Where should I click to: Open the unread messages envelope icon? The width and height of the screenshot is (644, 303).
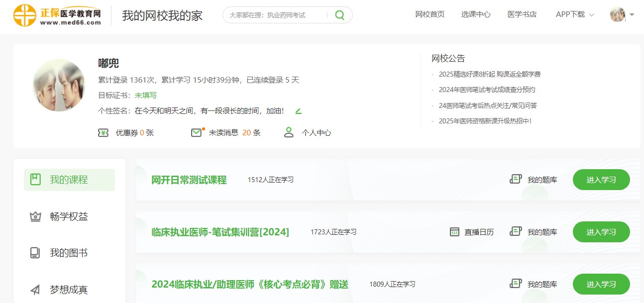[x=197, y=133]
